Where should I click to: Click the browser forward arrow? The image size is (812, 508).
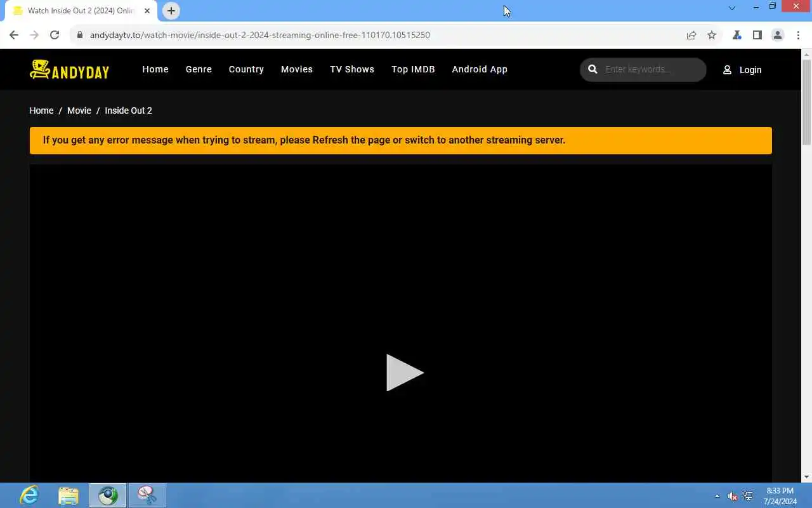click(x=34, y=35)
